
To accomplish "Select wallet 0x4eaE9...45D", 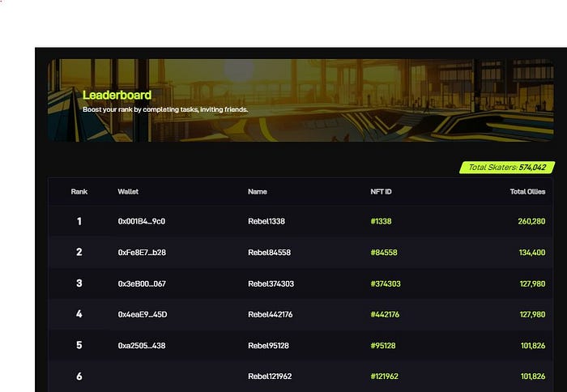I will pyautogui.click(x=143, y=314).
